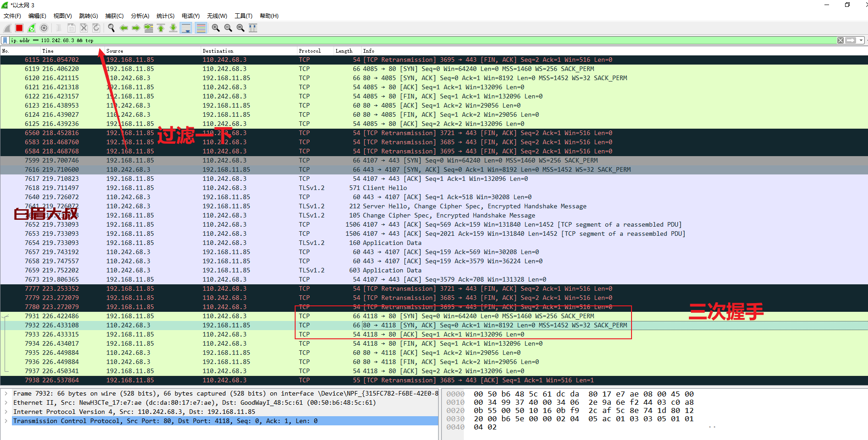This screenshot has height=440, width=868.
Task: Select packet 7659 Application Data row
Action: coord(434,270)
